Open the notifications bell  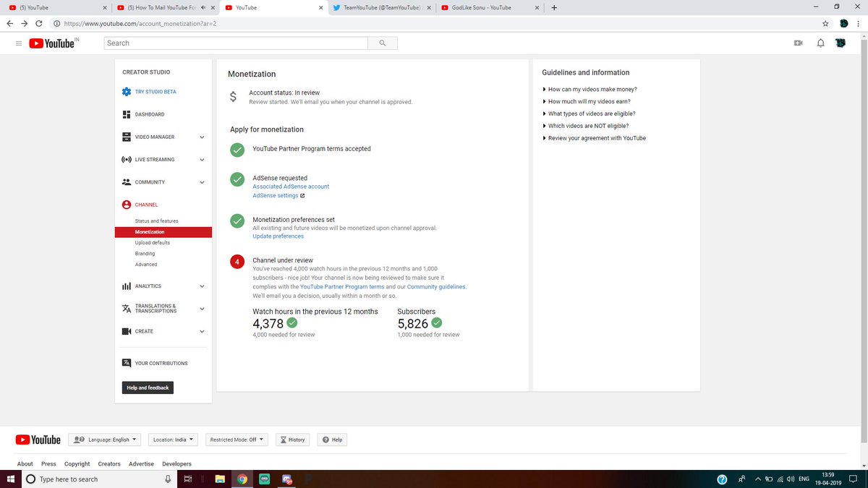[820, 43]
